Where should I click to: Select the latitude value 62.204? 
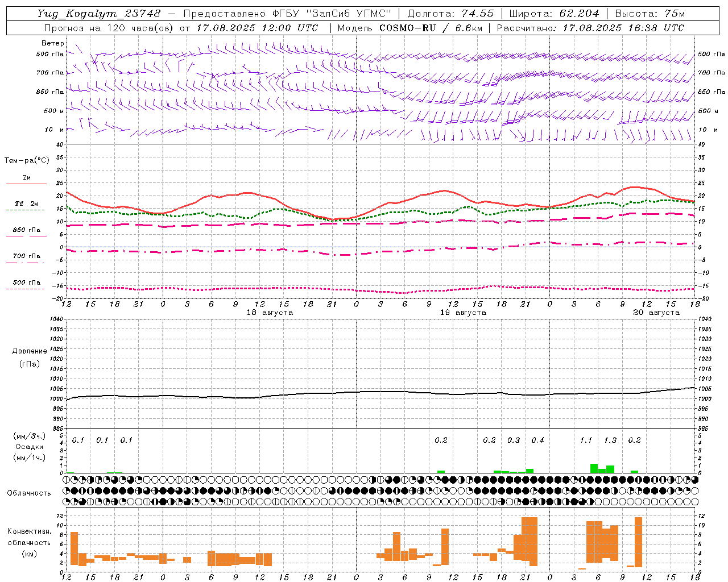coord(579,14)
